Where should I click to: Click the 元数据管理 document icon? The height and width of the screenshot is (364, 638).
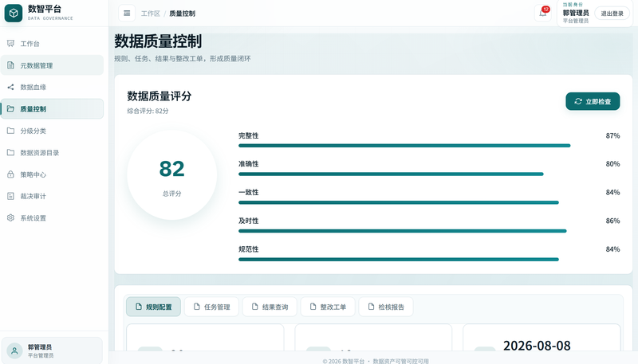[x=10, y=65]
